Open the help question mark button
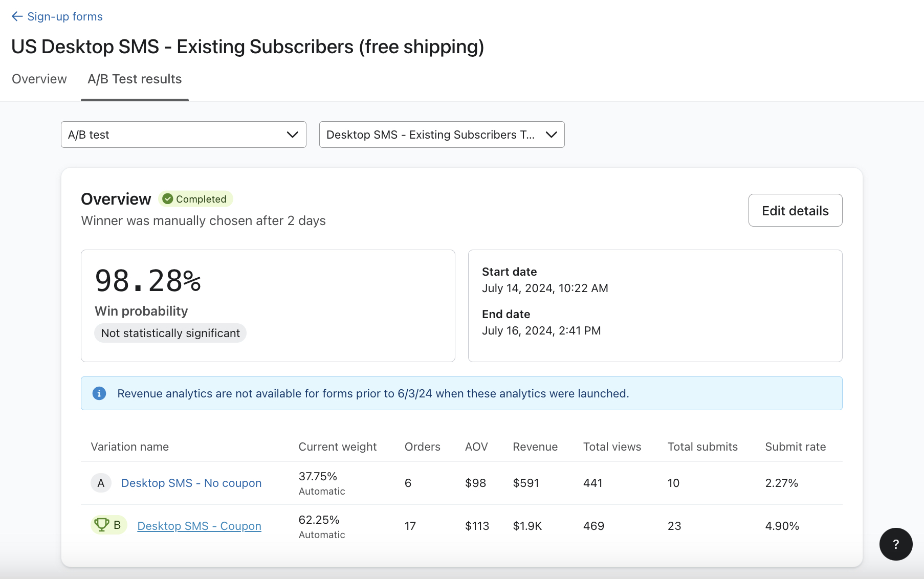924x579 pixels. point(896,544)
